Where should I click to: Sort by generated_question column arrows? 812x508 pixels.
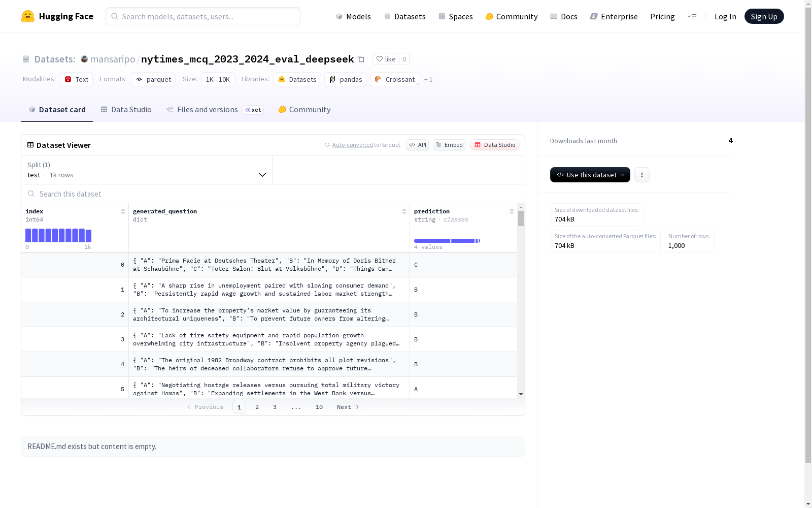[x=404, y=211]
